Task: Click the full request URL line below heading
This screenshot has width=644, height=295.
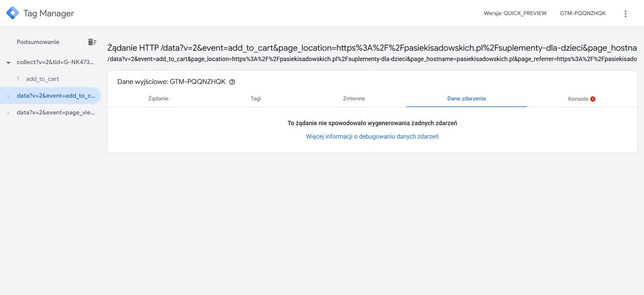Action: [x=372, y=59]
